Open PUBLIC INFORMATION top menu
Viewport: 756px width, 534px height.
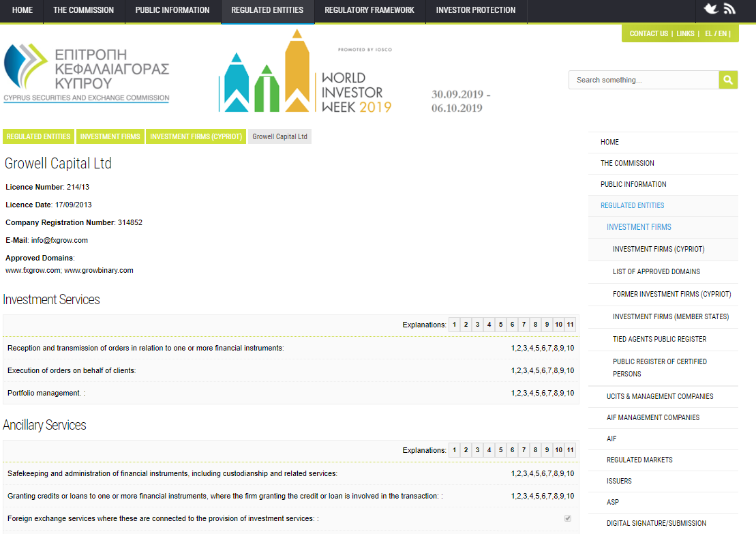172,10
